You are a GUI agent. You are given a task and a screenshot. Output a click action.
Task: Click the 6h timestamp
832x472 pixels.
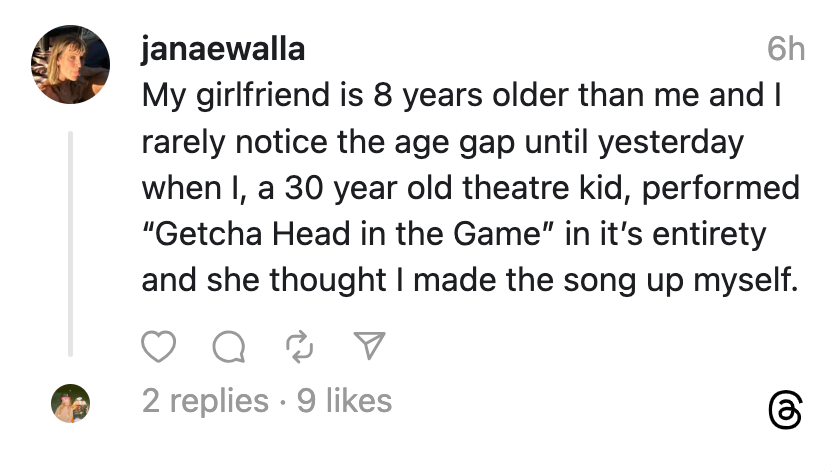pyautogui.click(x=785, y=48)
